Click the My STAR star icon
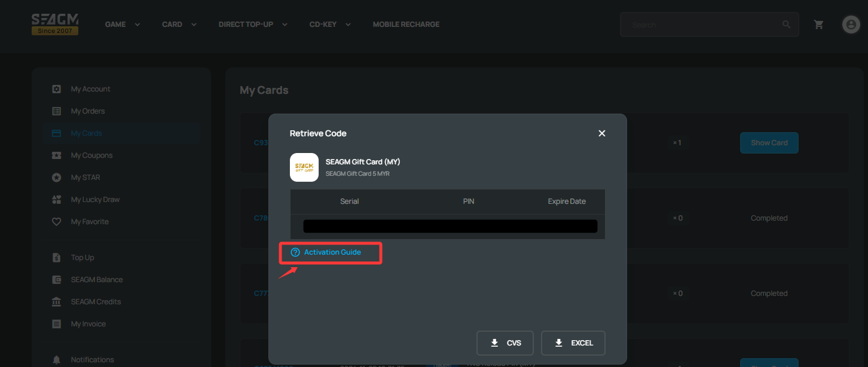 click(x=56, y=178)
